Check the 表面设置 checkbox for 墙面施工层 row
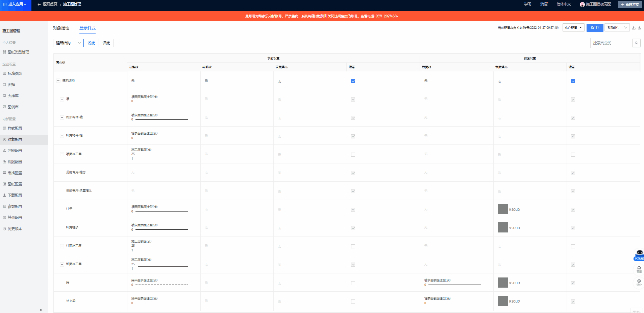The height and width of the screenshot is (313, 644). coord(353,155)
